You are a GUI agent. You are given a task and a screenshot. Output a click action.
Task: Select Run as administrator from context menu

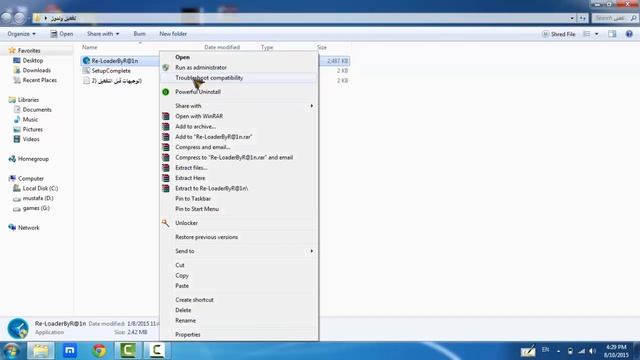click(201, 67)
